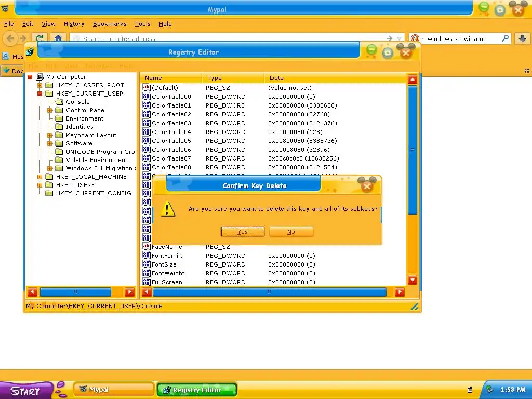Click the Data column header

(x=335, y=78)
